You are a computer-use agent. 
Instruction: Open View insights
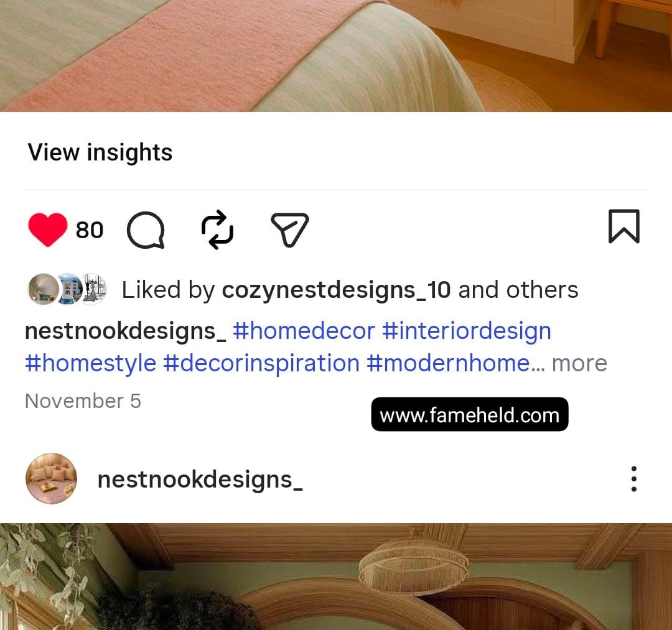tap(100, 152)
